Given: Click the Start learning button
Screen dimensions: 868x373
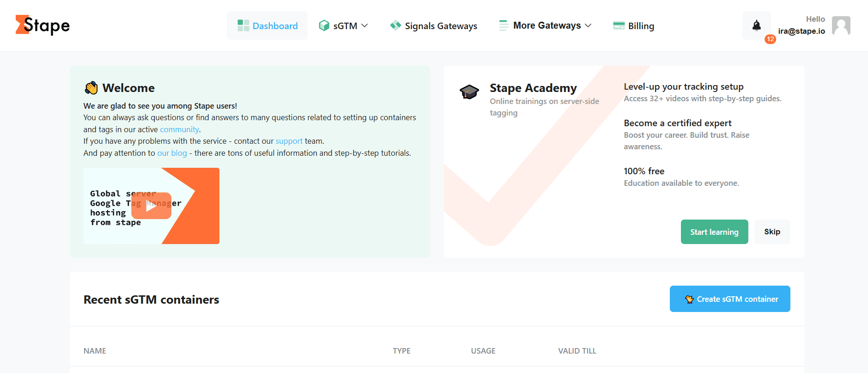Looking at the screenshot, I should (714, 232).
